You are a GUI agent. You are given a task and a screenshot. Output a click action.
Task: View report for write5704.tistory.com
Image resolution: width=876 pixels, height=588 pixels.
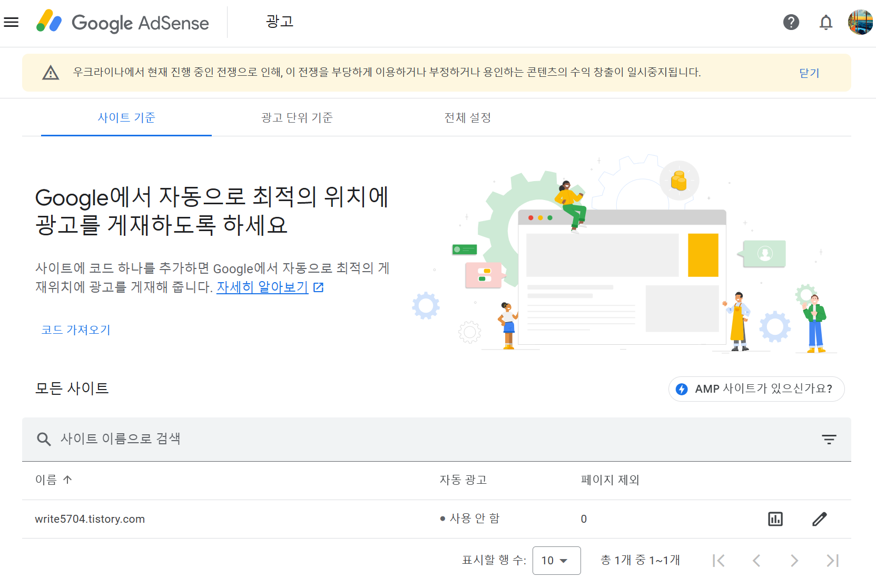[x=775, y=519]
